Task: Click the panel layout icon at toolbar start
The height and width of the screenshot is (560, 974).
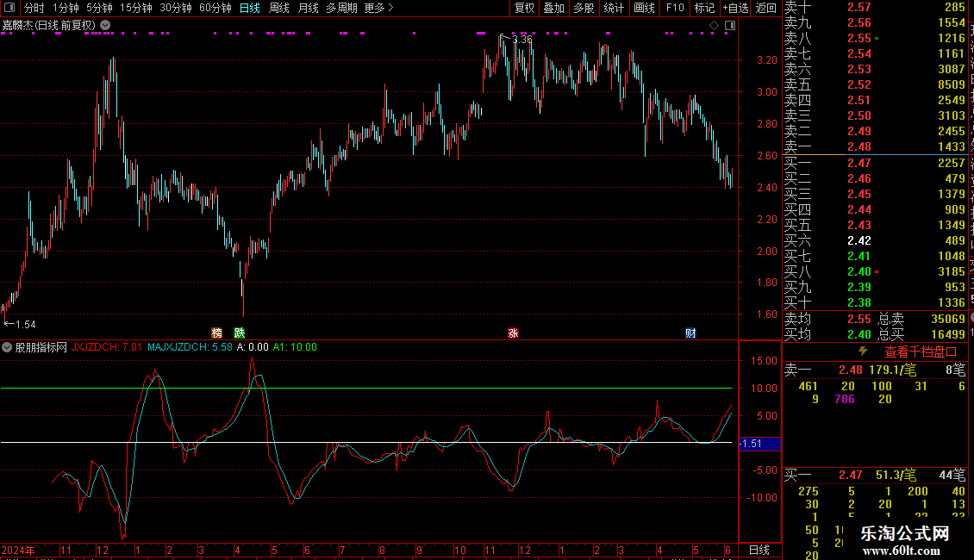Action: (x=9, y=8)
